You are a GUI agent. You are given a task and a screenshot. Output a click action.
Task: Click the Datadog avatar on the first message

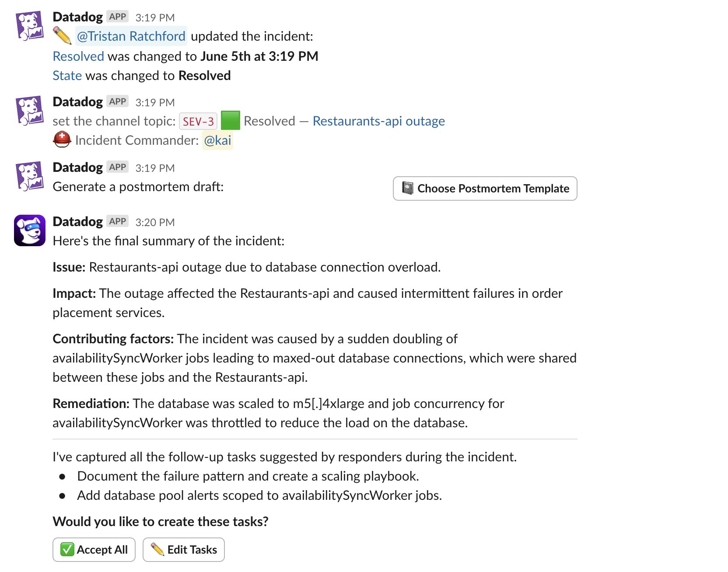(30, 26)
